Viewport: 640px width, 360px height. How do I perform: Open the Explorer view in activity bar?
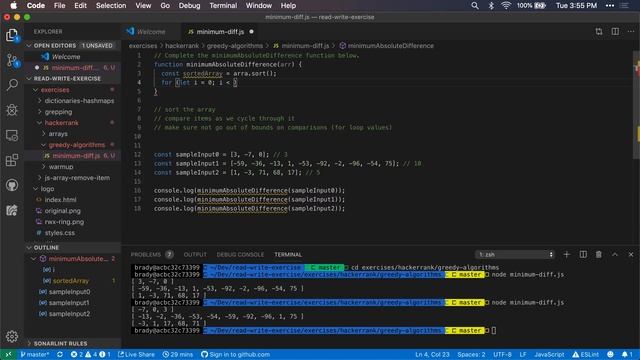pyautogui.click(x=12, y=36)
